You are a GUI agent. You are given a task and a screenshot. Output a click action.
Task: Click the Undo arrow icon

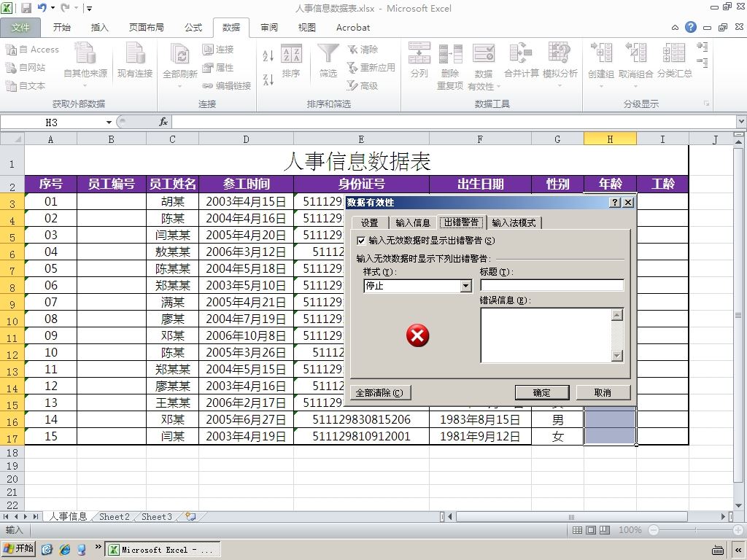[x=42, y=8]
